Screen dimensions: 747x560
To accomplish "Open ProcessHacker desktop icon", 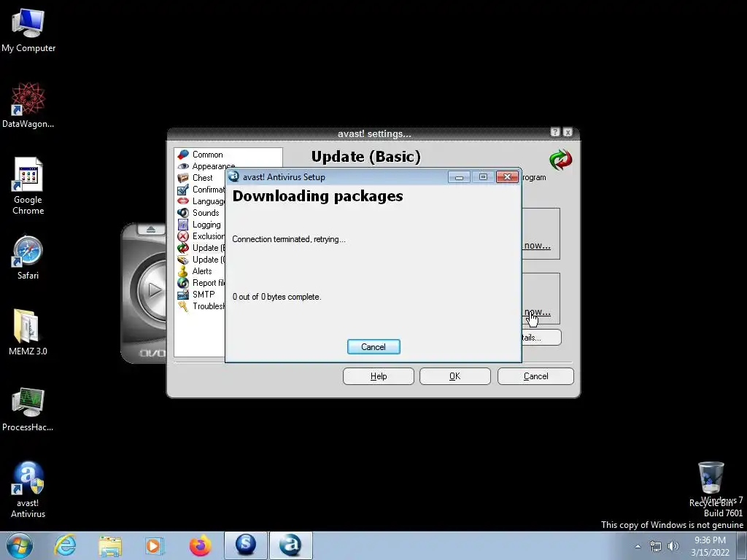I will point(28,410).
